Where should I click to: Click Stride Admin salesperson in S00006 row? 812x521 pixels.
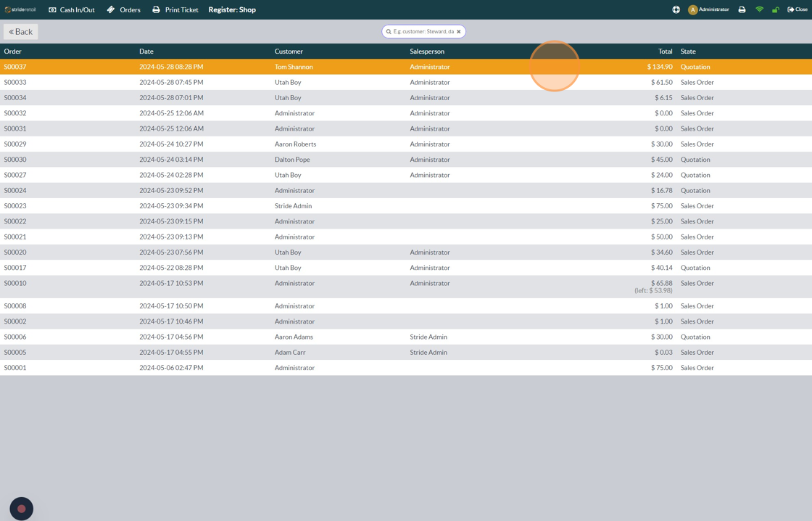428,337
